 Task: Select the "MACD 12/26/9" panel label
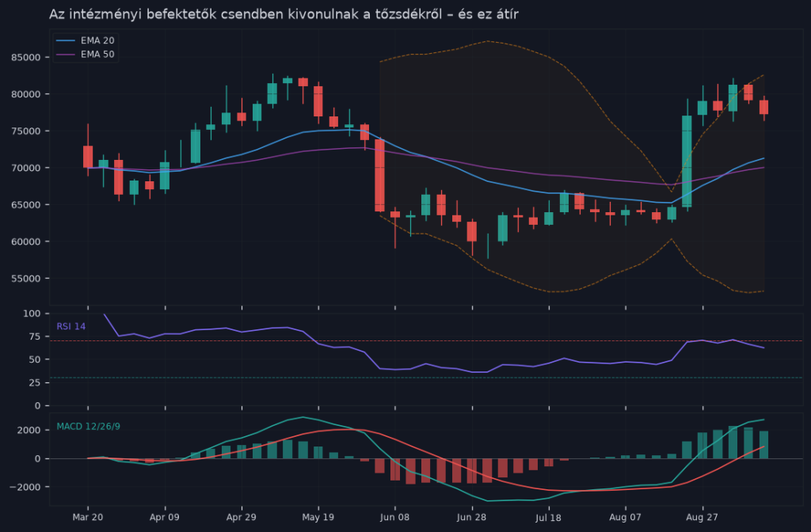89,427
